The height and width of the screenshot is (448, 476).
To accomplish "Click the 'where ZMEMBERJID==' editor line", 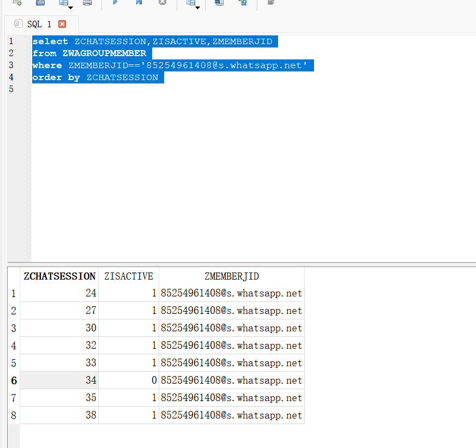I will click(x=173, y=65).
